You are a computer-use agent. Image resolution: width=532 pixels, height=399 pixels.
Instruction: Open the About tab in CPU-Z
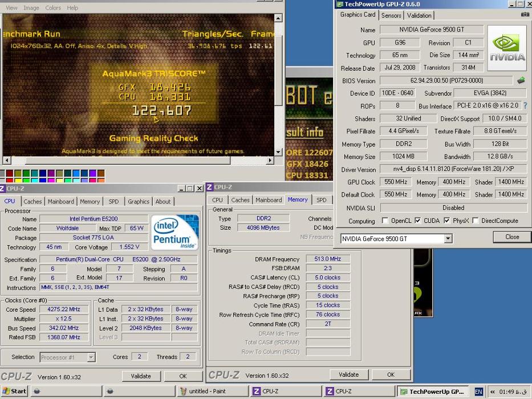(163, 201)
